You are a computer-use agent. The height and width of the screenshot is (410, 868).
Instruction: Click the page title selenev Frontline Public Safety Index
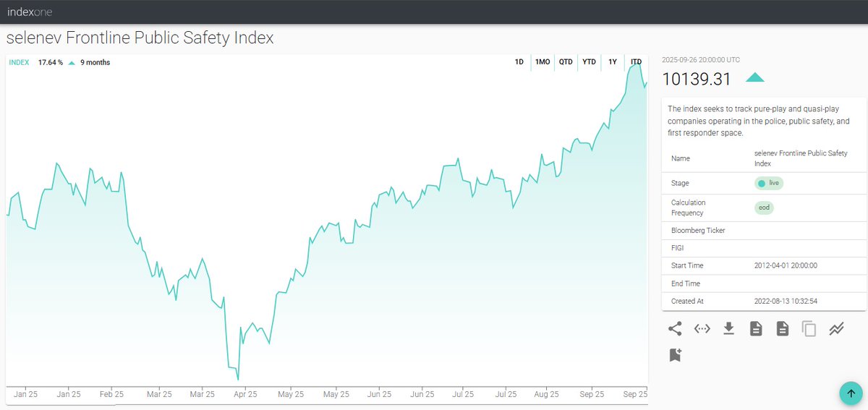click(140, 38)
